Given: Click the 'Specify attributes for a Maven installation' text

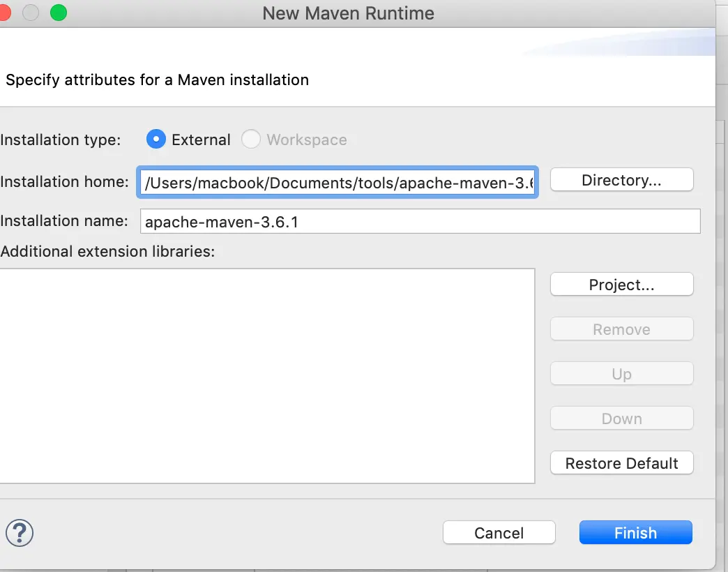Looking at the screenshot, I should pyautogui.click(x=157, y=80).
